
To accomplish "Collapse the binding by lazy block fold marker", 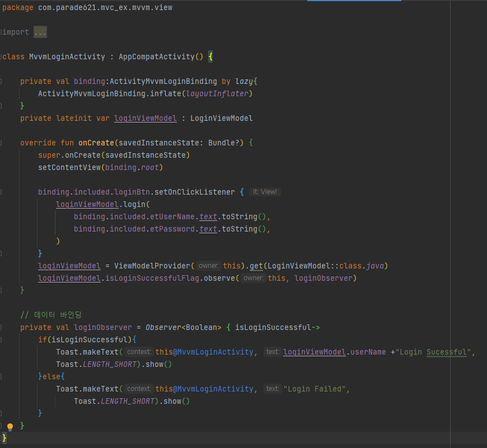I will [1, 81].
